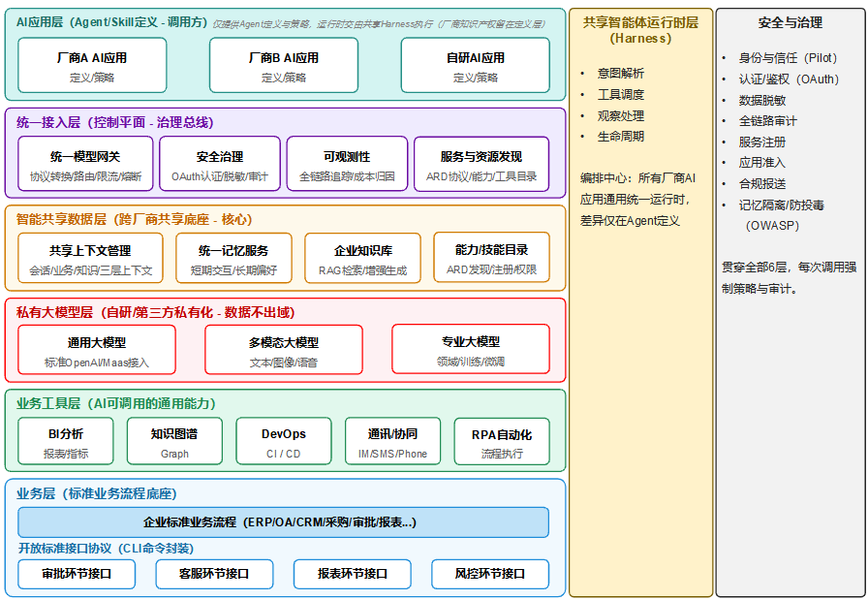The image size is (868, 600).
Task: Click the 统一记忆服务 block
Action: pos(233,258)
